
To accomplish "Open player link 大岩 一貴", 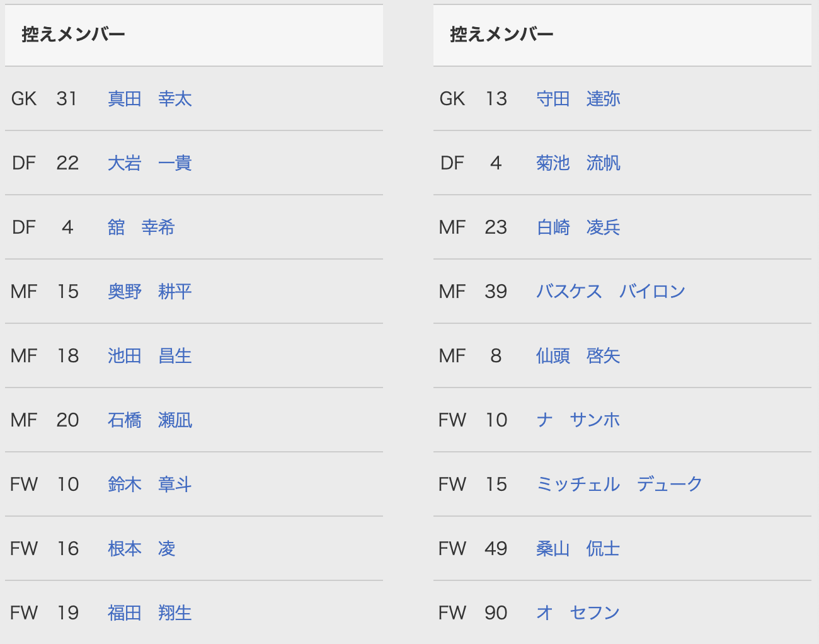I will 150,163.
